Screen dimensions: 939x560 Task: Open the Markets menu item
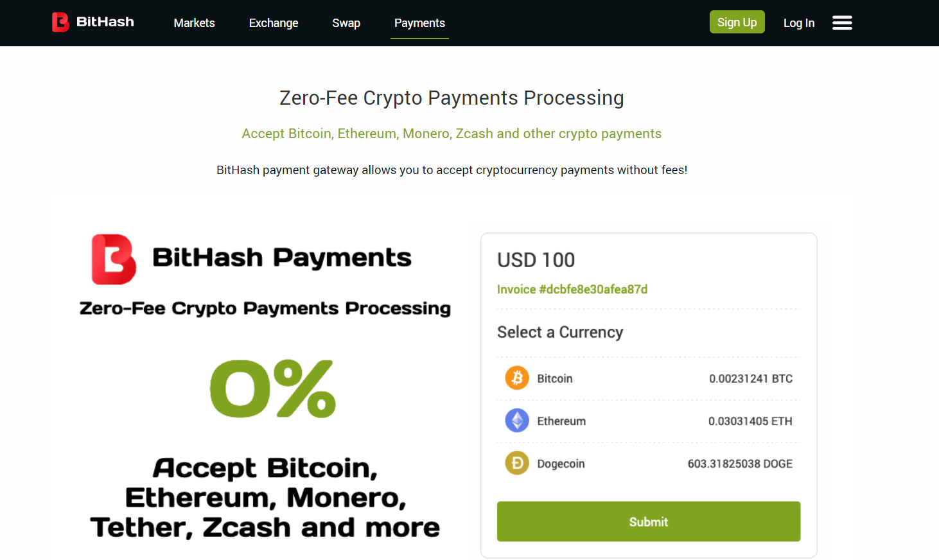(194, 23)
